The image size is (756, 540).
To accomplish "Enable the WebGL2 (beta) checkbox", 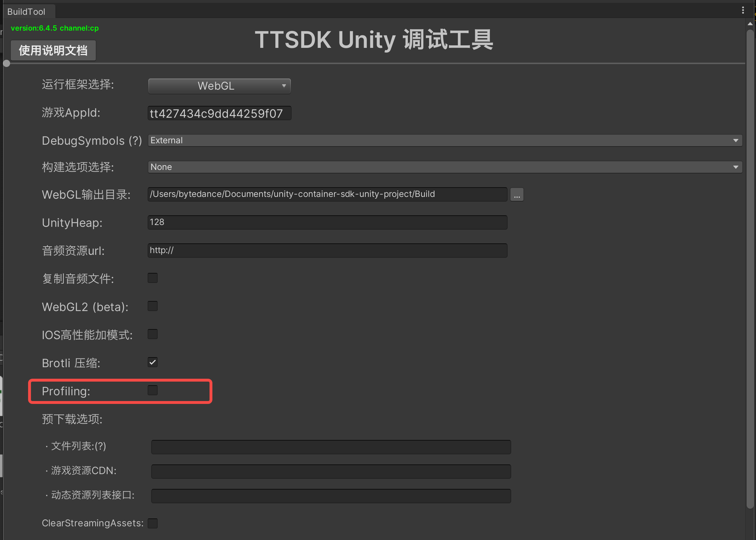I will tap(153, 306).
